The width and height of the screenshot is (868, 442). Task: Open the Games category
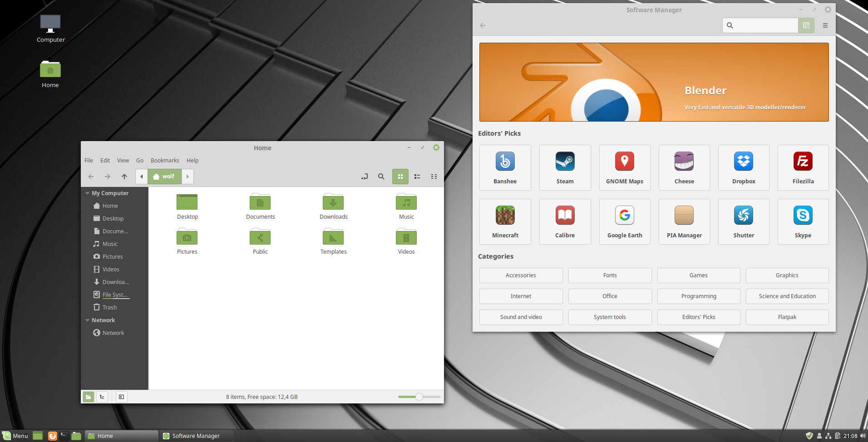point(699,275)
